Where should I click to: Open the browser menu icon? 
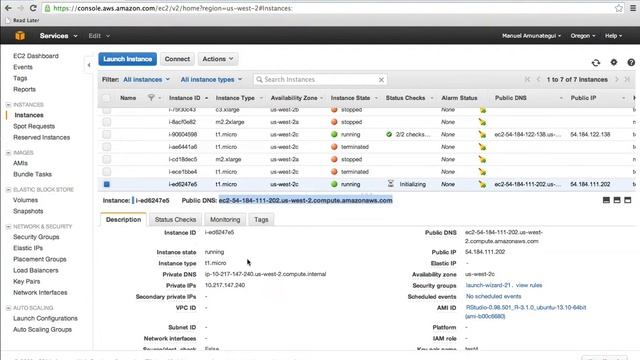(x=633, y=8)
